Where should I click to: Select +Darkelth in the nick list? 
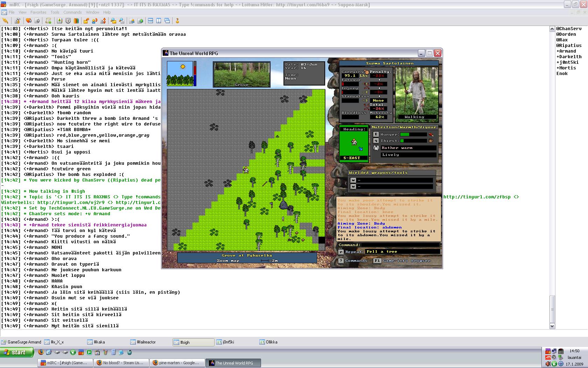tap(569, 57)
